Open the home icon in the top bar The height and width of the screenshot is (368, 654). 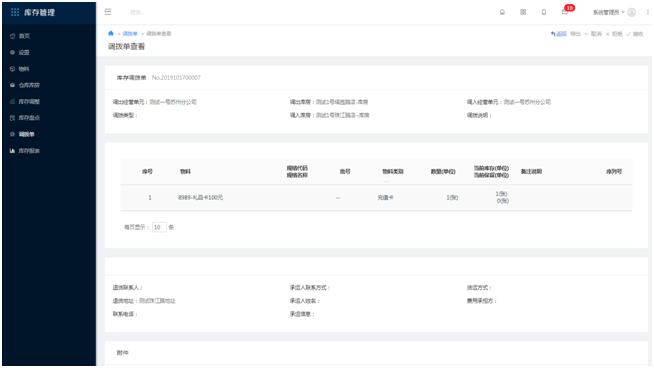[x=502, y=12]
